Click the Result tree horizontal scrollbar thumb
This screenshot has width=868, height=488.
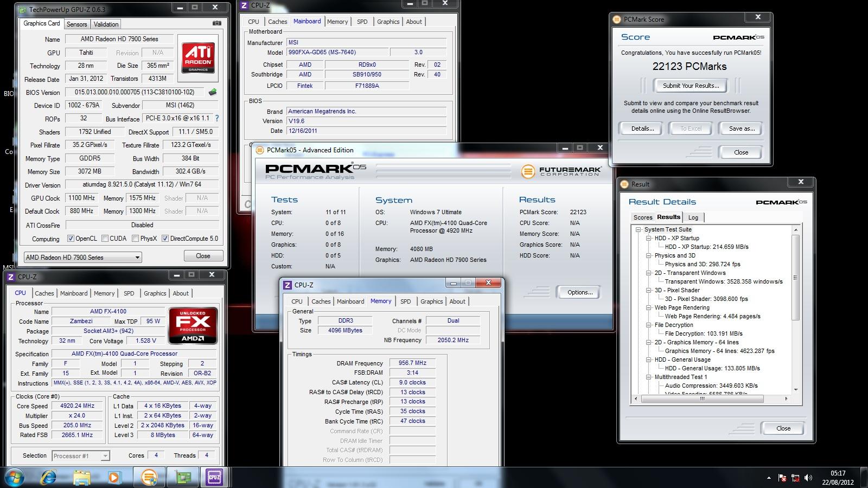click(701, 399)
